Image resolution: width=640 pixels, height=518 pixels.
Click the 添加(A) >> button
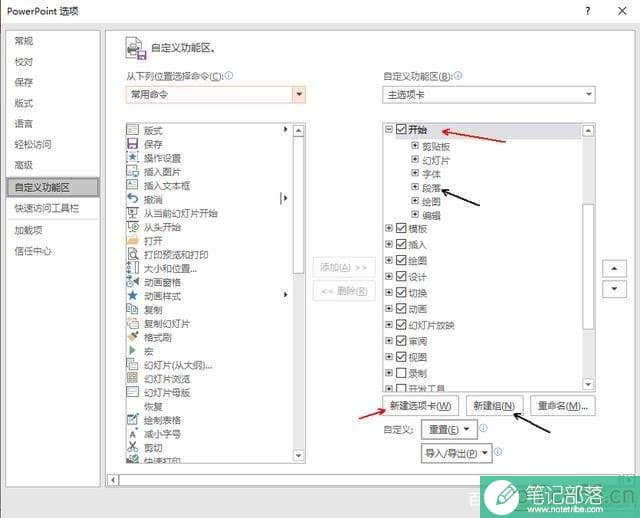click(344, 267)
